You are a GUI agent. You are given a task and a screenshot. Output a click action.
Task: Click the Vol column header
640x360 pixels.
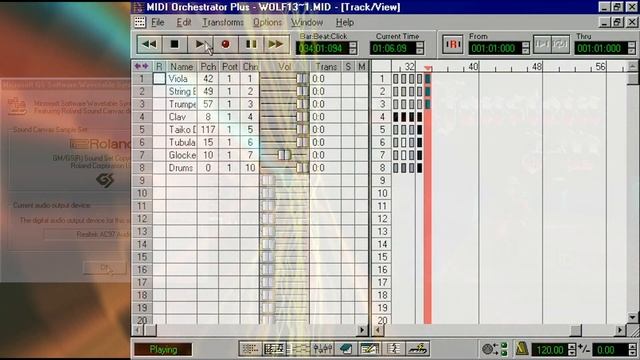tap(285, 66)
